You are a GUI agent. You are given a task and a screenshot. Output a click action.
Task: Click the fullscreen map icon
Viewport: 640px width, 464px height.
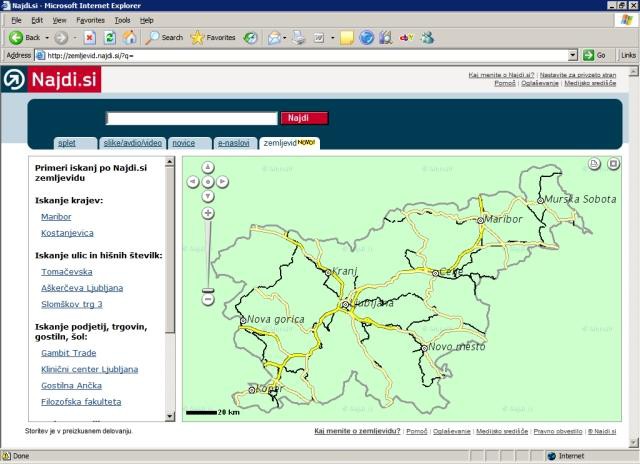[614, 163]
